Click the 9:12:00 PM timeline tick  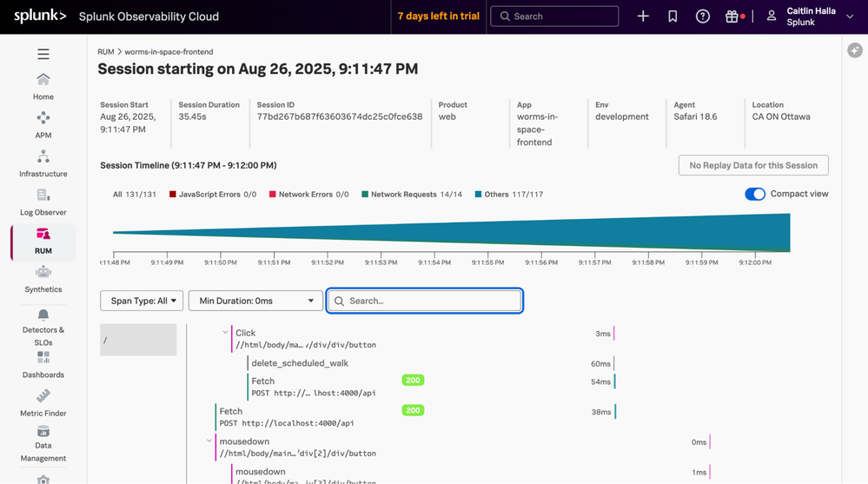(x=755, y=262)
